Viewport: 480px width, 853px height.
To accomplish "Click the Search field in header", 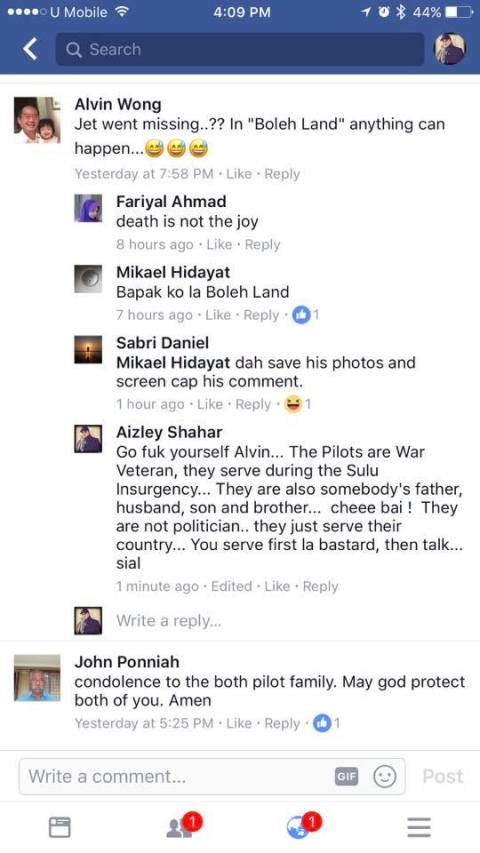I will (x=239, y=50).
